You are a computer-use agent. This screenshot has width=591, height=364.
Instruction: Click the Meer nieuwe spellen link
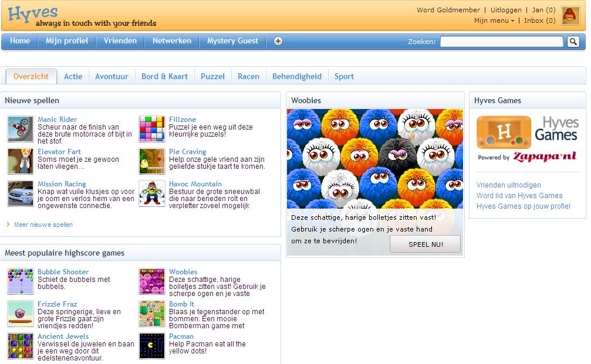(x=43, y=224)
